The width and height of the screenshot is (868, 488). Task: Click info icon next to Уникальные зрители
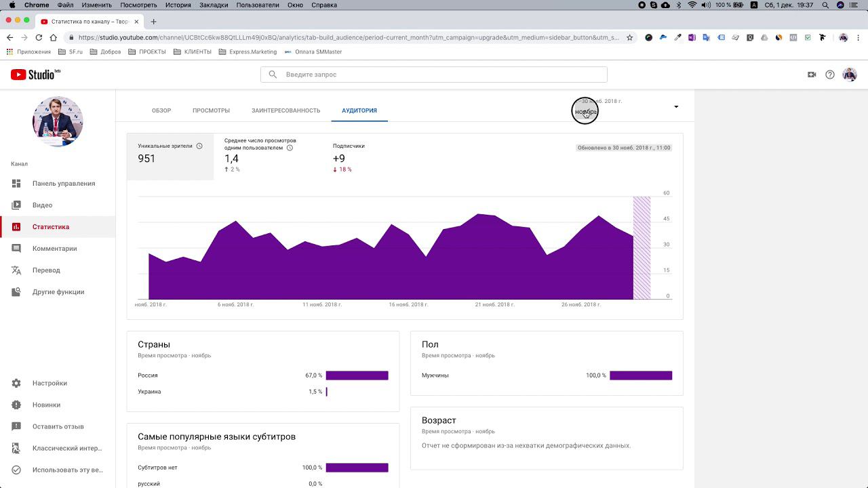coord(199,146)
